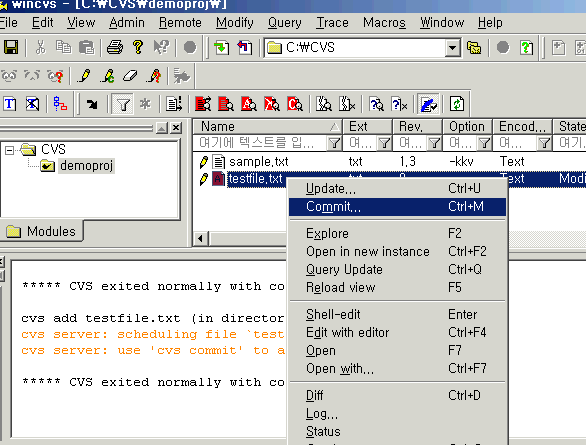Screen dimensions: 586x445
Task: Choose Open with... in the context menu
Action: coord(397,368)
